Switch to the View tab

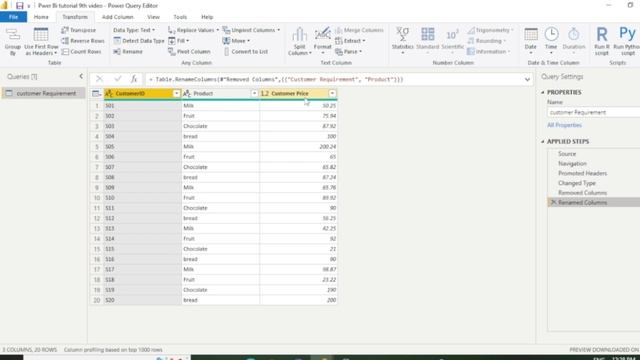153,17
